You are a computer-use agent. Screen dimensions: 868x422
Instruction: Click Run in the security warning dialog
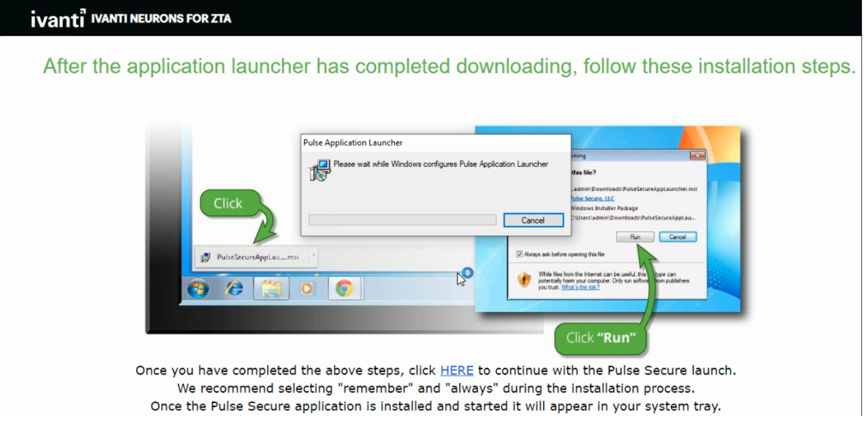click(x=635, y=237)
